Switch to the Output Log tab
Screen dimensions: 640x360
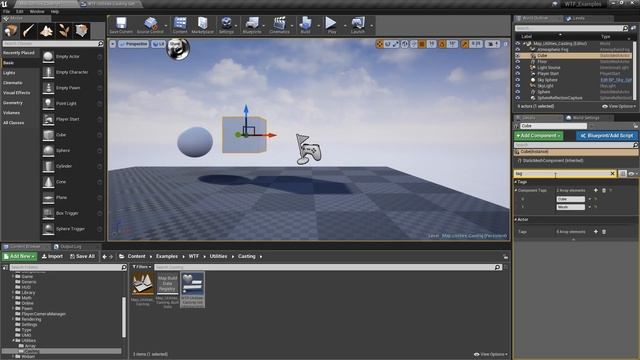70,247
